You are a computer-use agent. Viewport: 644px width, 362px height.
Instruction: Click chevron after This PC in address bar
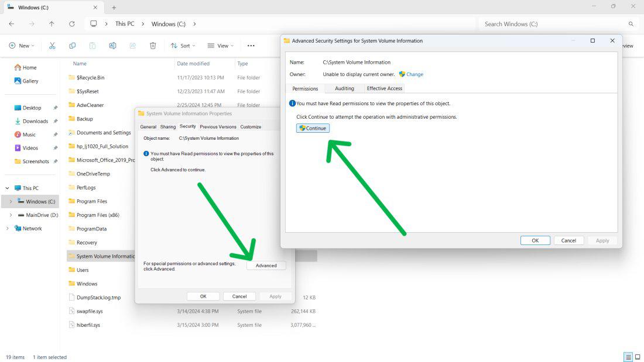143,24
